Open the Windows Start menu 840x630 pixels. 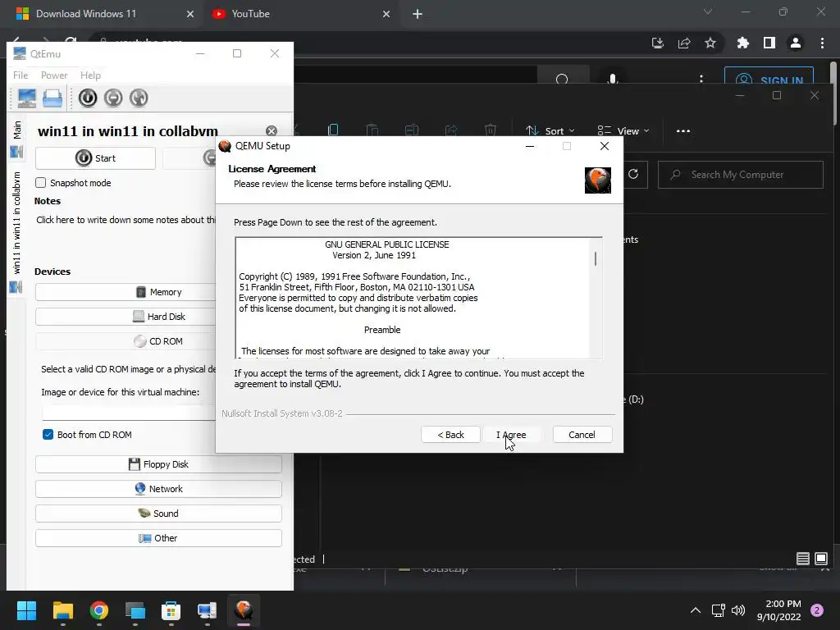(x=26, y=610)
